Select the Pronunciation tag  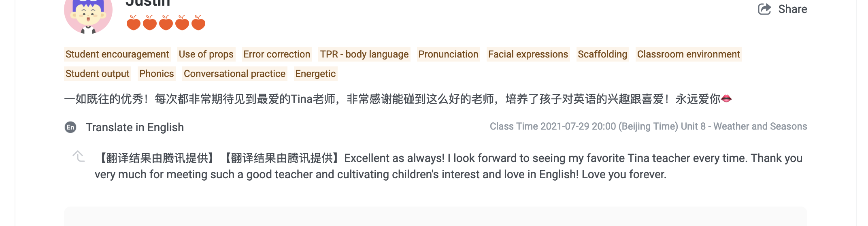pos(448,54)
